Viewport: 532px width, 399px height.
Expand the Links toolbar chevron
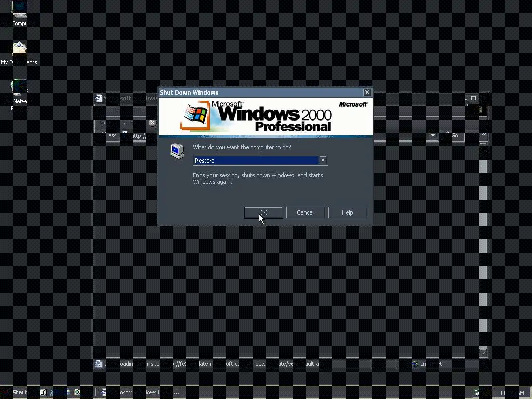[x=484, y=134]
